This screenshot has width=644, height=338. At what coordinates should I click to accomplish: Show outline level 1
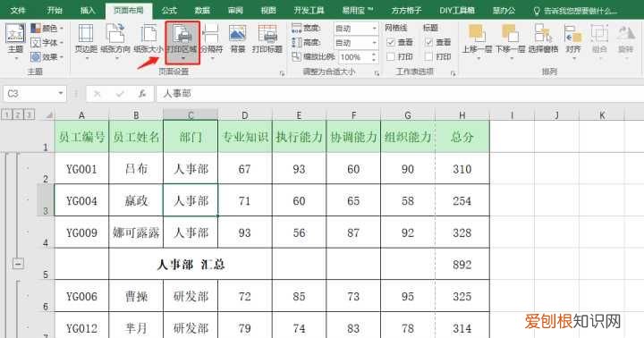coord(6,114)
